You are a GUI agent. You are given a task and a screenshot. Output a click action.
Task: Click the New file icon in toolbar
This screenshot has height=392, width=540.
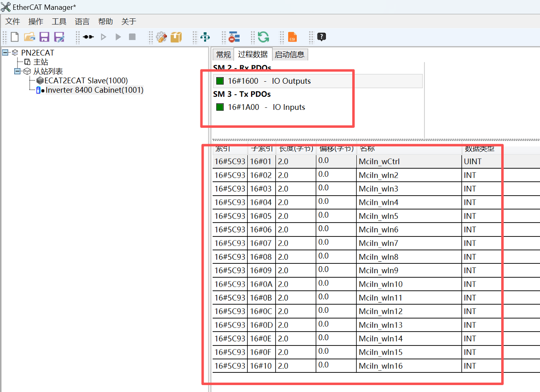[x=15, y=37]
